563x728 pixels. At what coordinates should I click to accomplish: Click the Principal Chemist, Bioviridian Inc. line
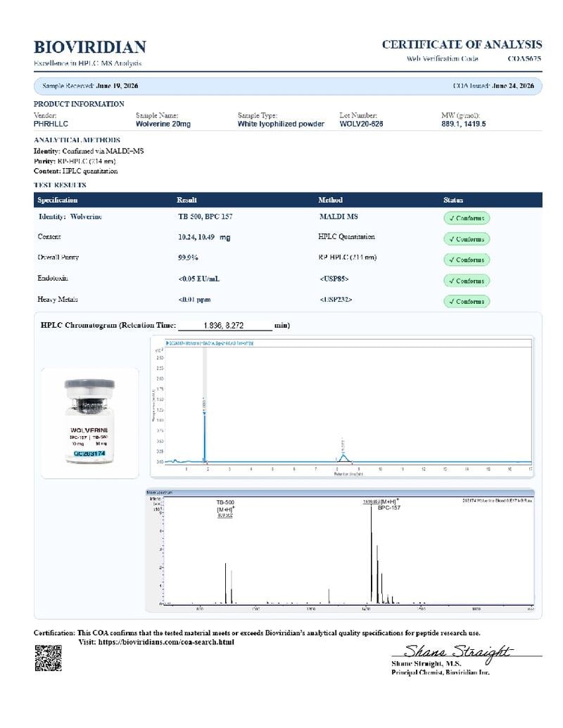[x=441, y=672]
